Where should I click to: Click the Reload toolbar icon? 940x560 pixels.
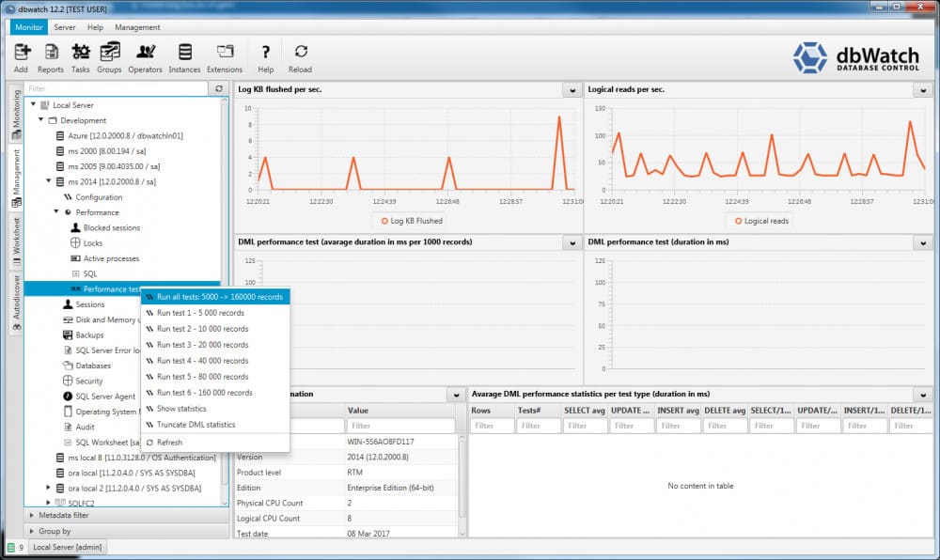(x=301, y=52)
